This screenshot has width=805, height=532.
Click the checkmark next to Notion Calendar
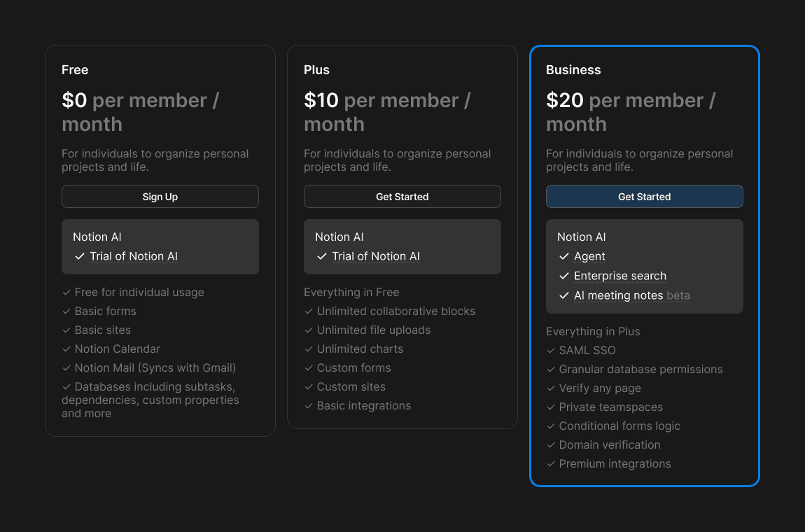click(x=66, y=349)
